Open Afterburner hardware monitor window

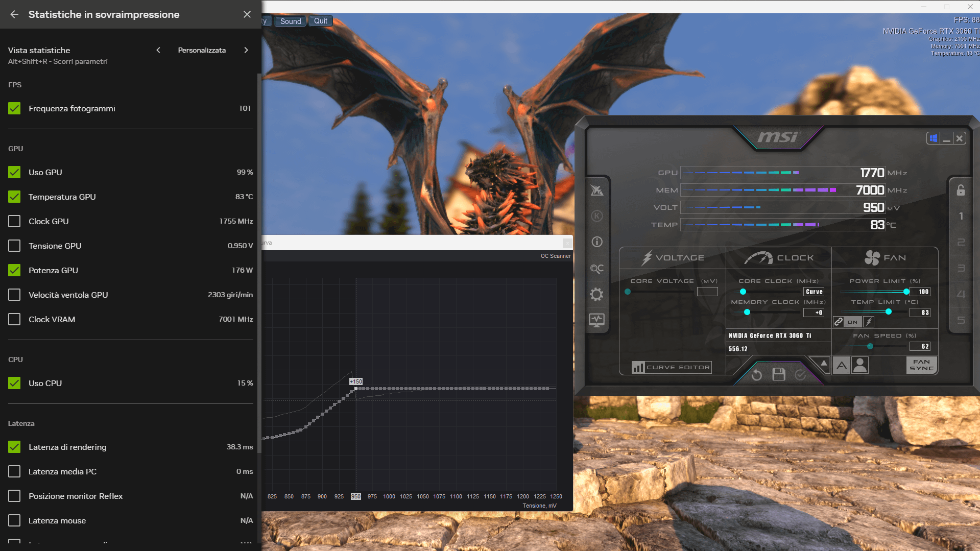[596, 320]
